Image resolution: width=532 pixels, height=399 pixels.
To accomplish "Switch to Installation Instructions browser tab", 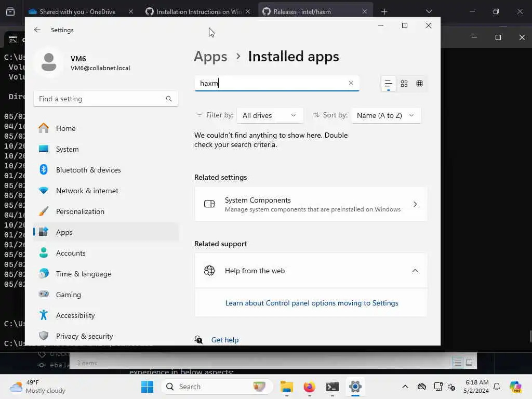I will point(198,11).
